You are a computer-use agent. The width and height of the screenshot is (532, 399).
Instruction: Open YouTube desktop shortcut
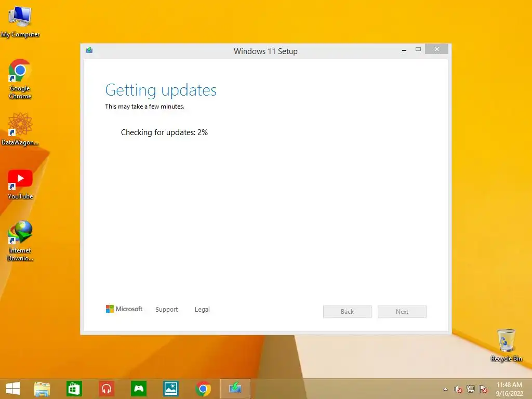[20, 184]
